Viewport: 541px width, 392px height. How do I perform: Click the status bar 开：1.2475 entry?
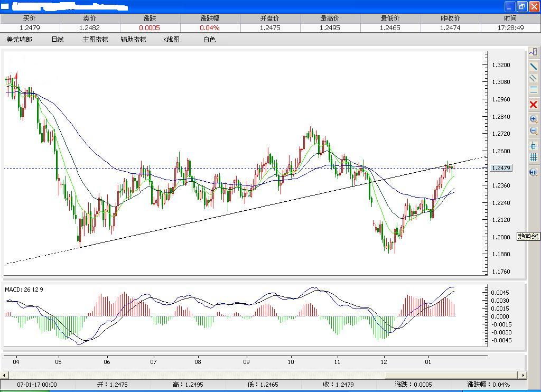(113, 385)
